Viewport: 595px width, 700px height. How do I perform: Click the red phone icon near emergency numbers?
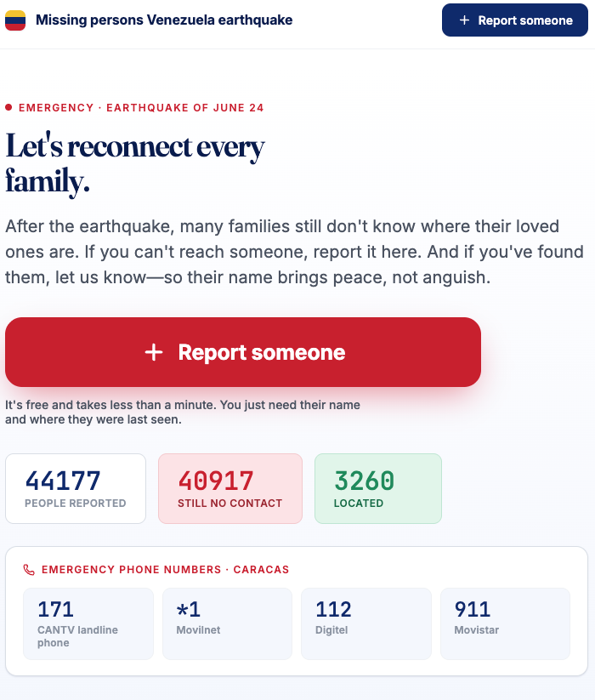tap(29, 570)
